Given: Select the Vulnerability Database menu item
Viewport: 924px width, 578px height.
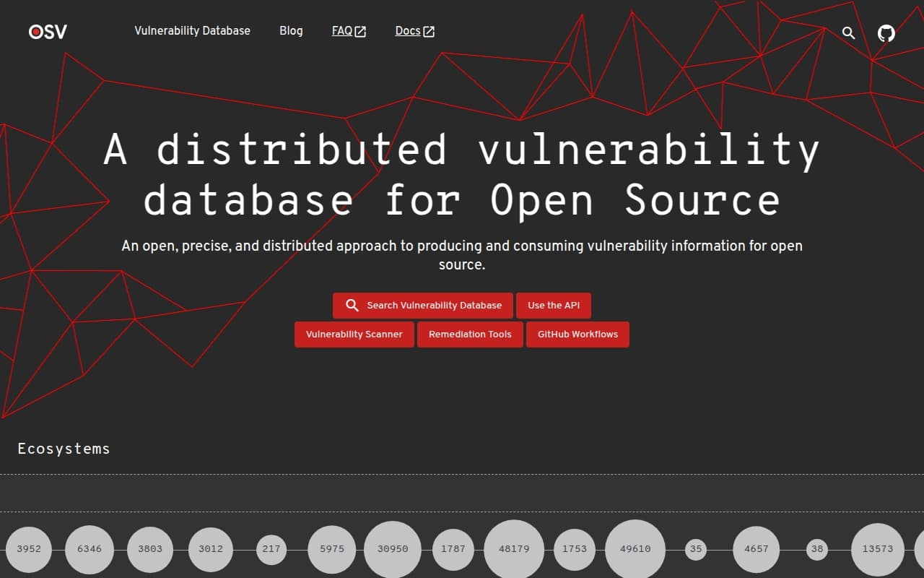Looking at the screenshot, I should 192,31.
